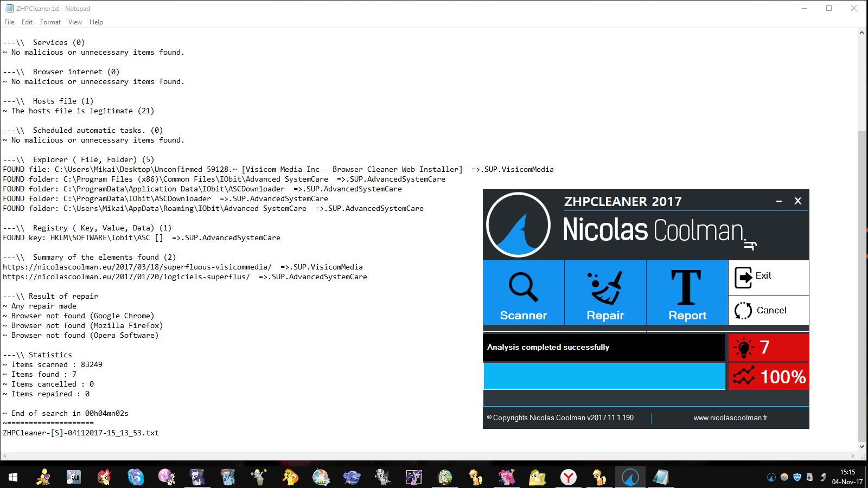Click the Notepad vertical scrollbar thumb
Screen dimensions: 868x488
tap(861, 286)
